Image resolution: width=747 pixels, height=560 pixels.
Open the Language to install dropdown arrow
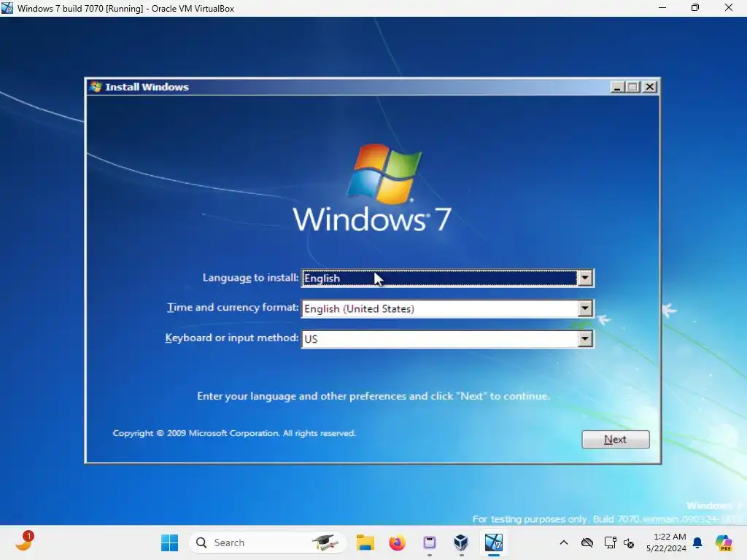tap(584, 278)
